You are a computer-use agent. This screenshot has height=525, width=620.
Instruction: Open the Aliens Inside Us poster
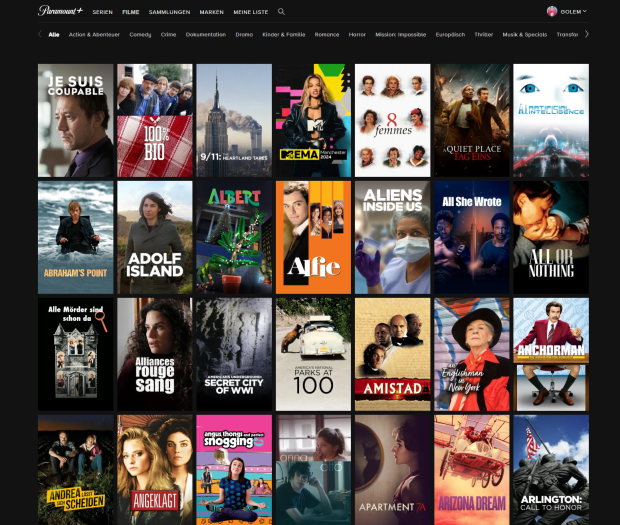[x=393, y=237]
